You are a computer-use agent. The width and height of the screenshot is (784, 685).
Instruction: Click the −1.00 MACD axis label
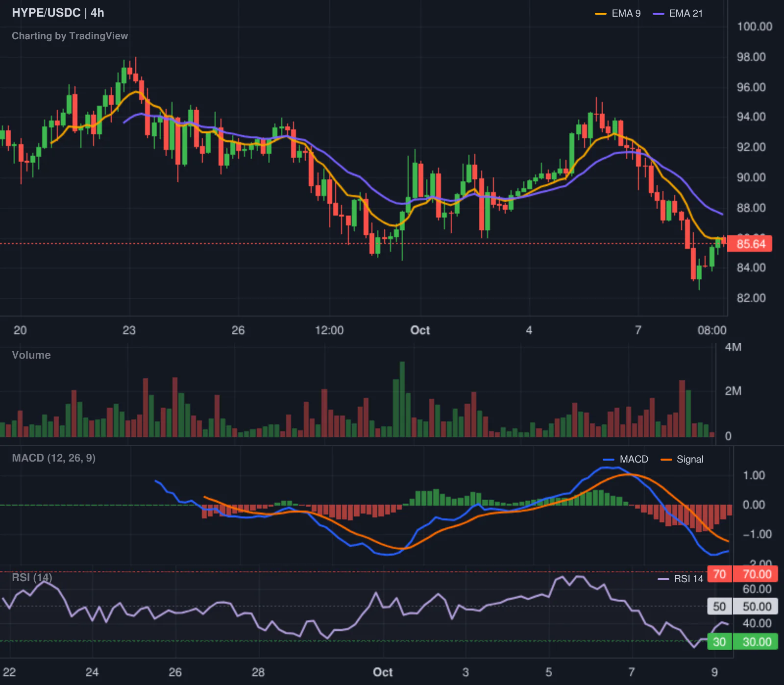pyautogui.click(x=757, y=534)
